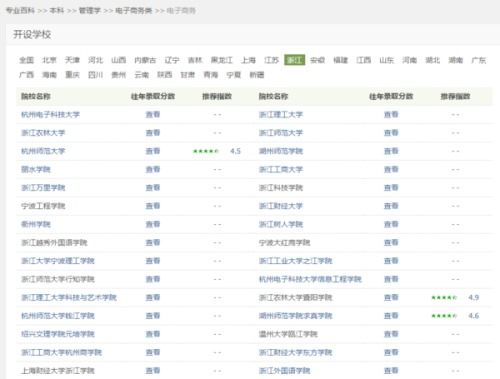
Task: Open the 浙江工商大学杭州商学院 school link
Action: click(61, 352)
